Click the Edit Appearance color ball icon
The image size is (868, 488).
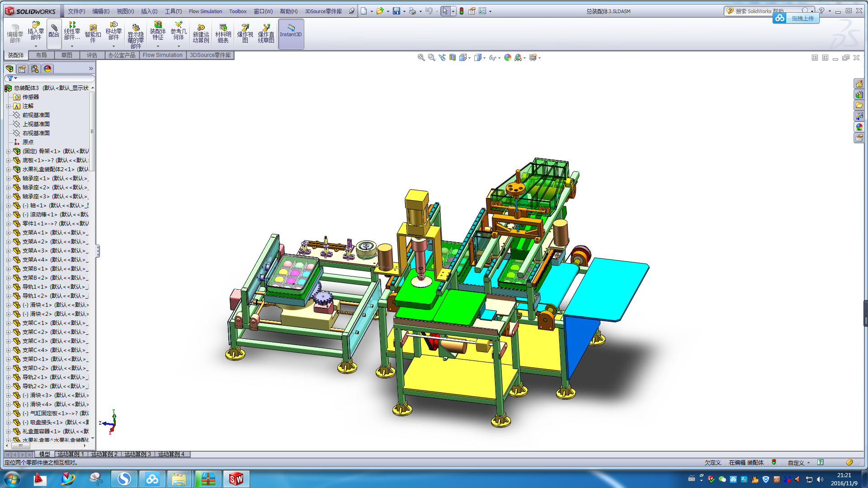(x=507, y=57)
